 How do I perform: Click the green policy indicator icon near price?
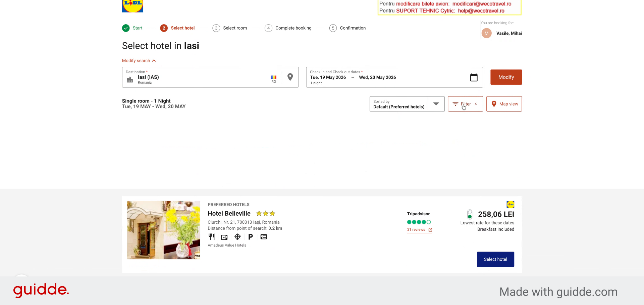tap(470, 214)
